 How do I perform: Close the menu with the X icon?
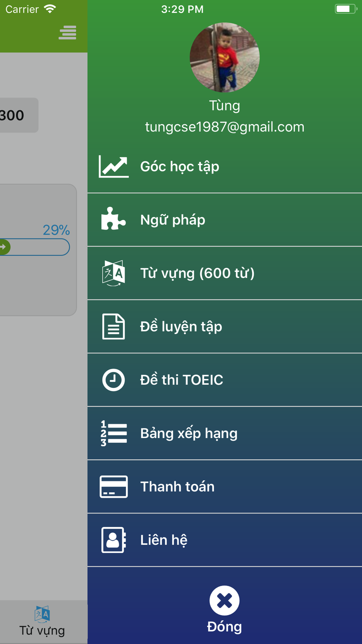[x=224, y=601]
